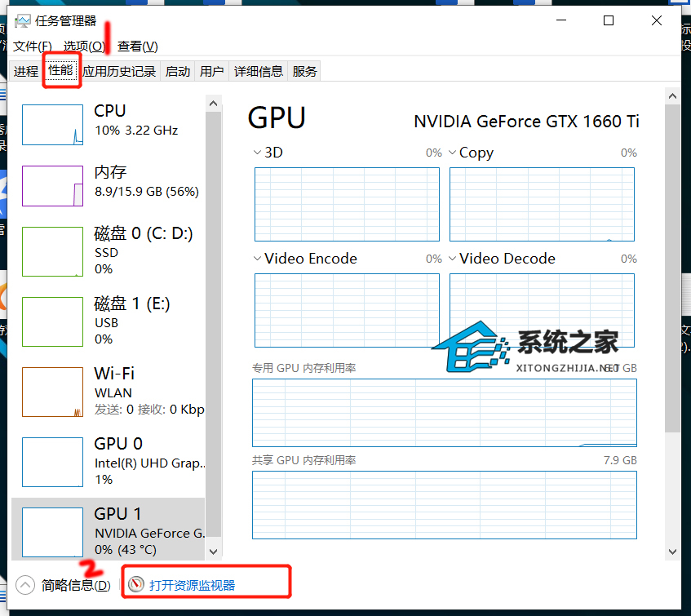Click the large GPU heading
The width and height of the screenshot is (691, 616).
click(x=277, y=118)
